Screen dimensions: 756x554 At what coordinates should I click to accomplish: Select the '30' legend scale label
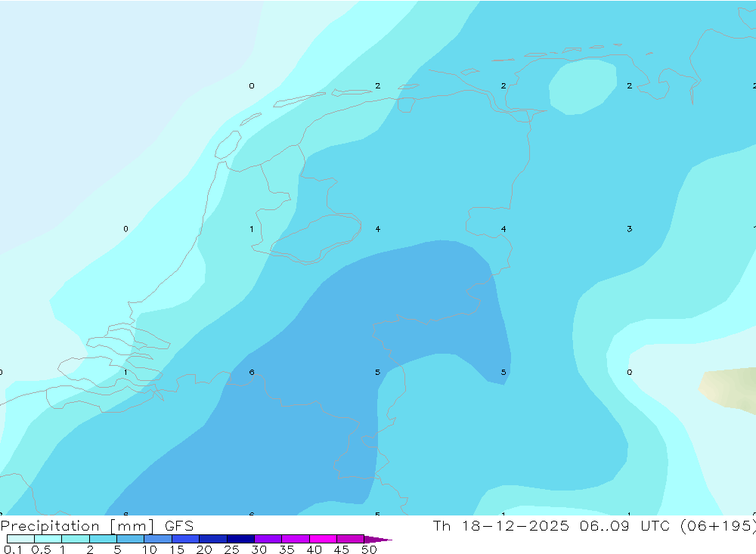pyautogui.click(x=259, y=549)
